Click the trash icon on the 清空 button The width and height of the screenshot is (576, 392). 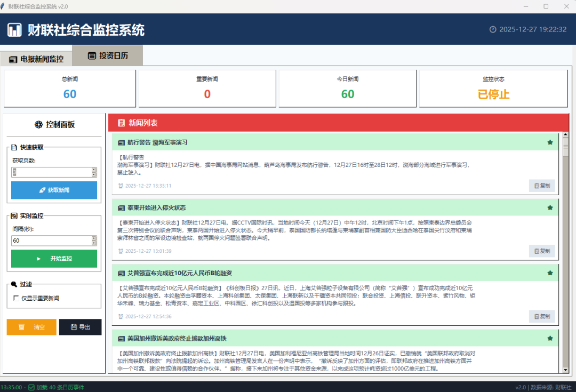[x=22, y=327]
